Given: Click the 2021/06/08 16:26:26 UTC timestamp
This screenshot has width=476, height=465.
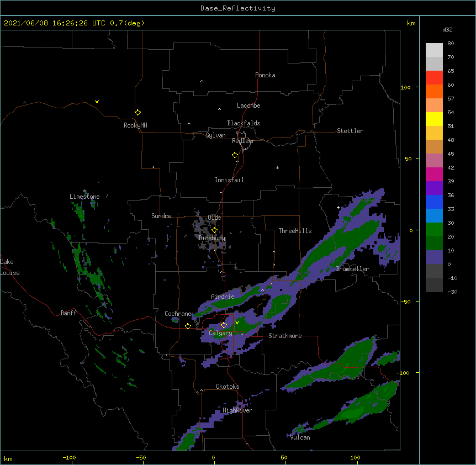Looking at the screenshot, I should [x=55, y=23].
